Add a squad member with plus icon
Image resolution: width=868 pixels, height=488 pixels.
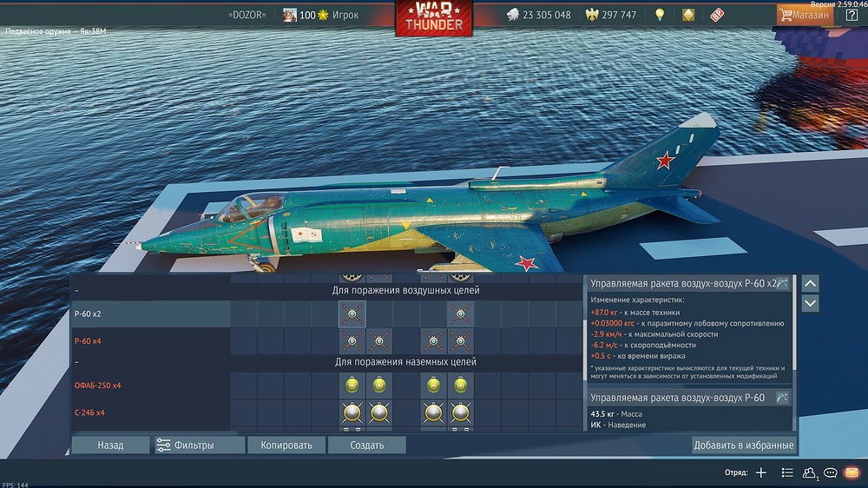(761, 472)
